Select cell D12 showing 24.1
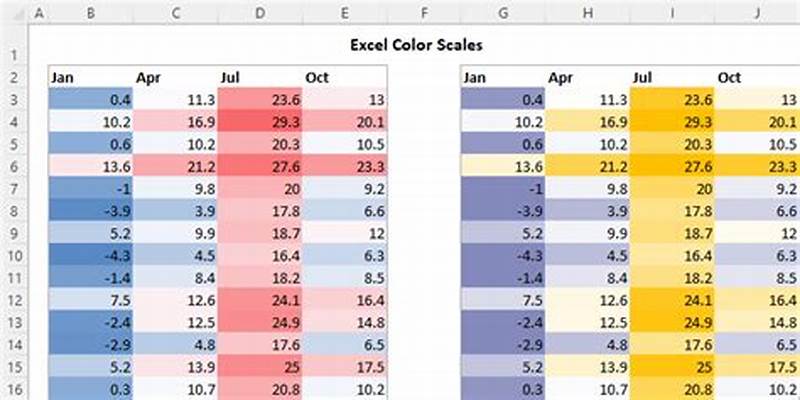The width and height of the screenshot is (800, 400). [x=260, y=300]
